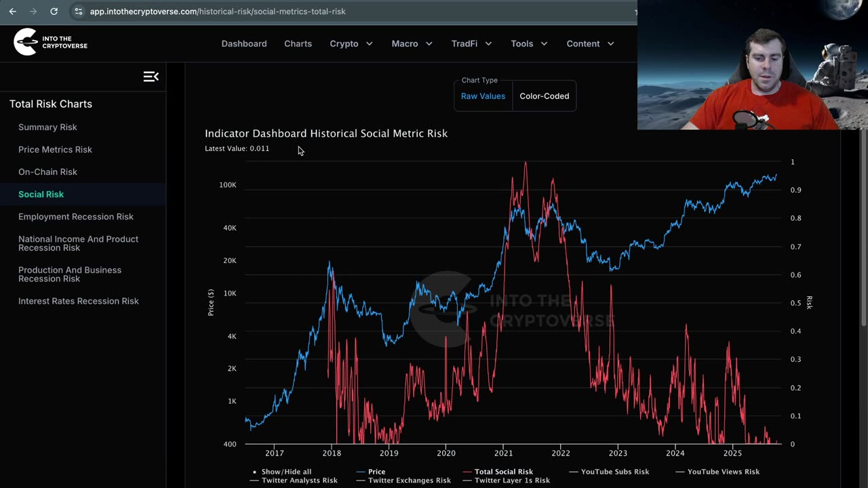Select the Raw Values chart type

[483, 96]
